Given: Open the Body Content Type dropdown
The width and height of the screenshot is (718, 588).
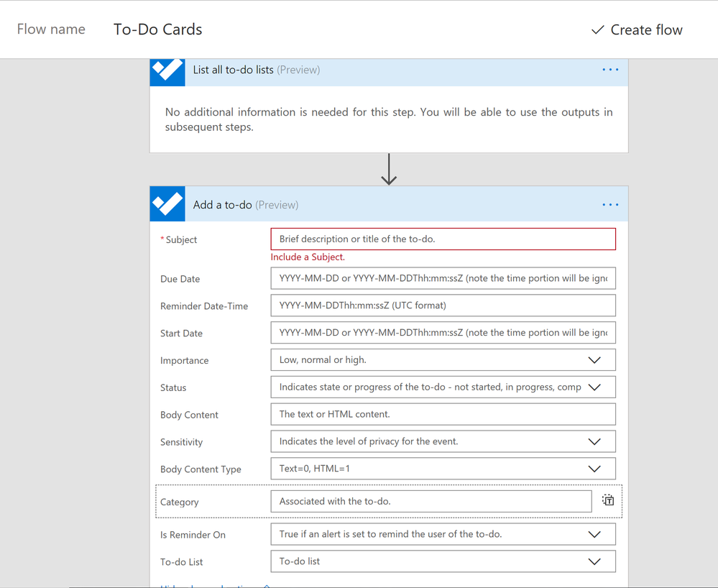Looking at the screenshot, I should pos(594,469).
